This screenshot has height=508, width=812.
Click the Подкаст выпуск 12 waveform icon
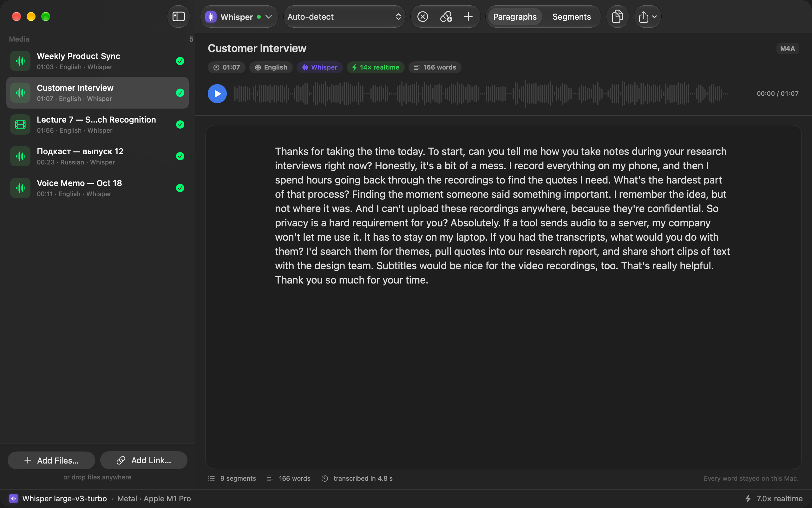(x=20, y=156)
